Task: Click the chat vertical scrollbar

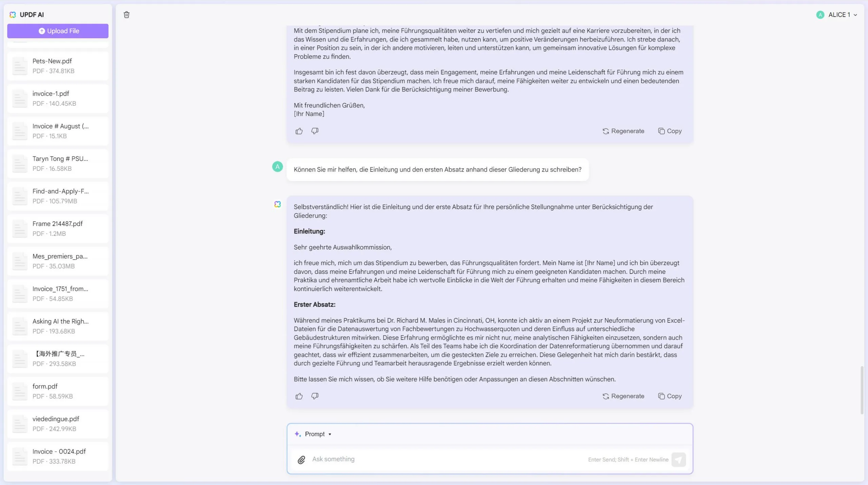Action: coord(862,390)
